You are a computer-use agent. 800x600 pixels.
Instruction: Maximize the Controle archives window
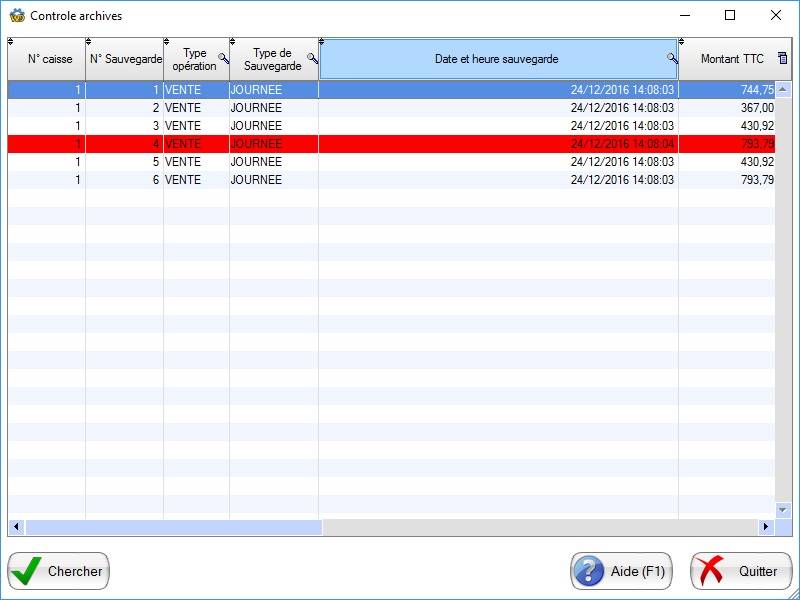pos(730,16)
